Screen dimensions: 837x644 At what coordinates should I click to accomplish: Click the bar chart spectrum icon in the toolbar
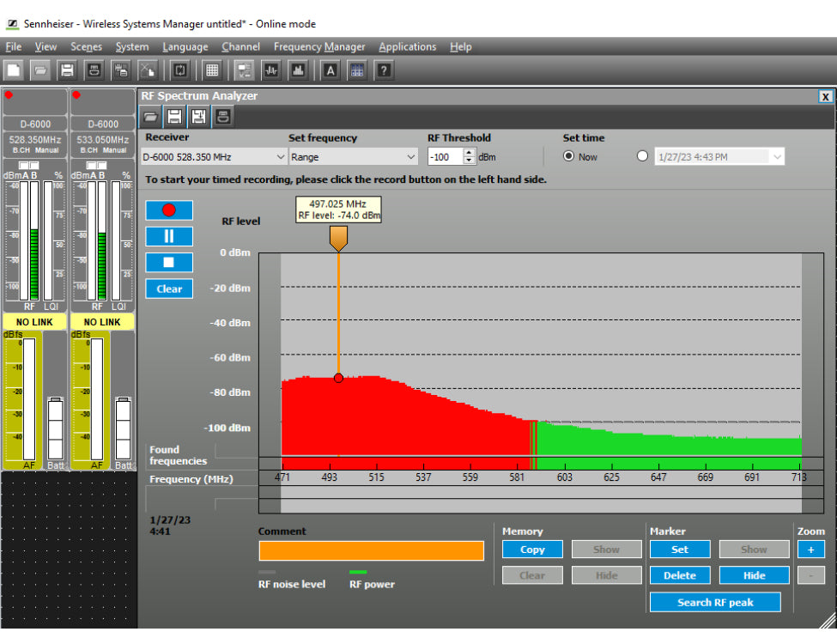coord(298,70)
